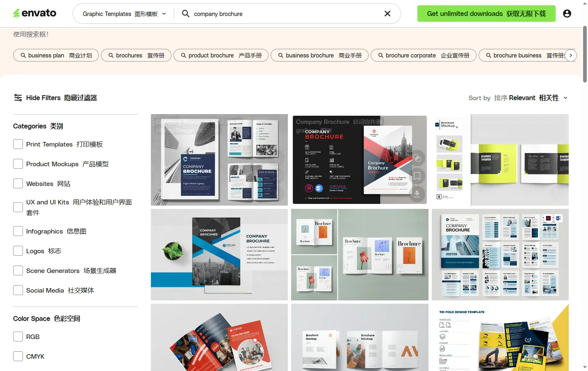Check the RGB color space option
Image resolution: width=588 pixels, height=371 pixels.
18,336
